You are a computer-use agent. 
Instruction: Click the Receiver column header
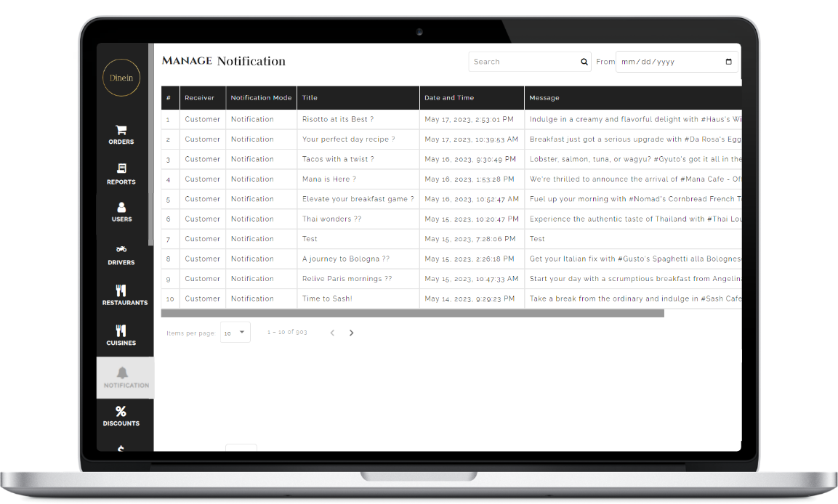tap(199, 98)
